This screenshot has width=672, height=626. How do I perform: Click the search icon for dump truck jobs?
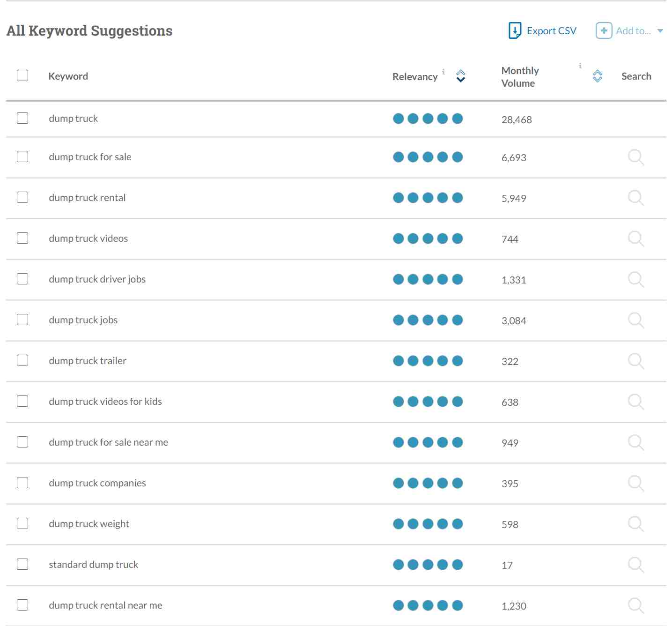pos(635,320)
